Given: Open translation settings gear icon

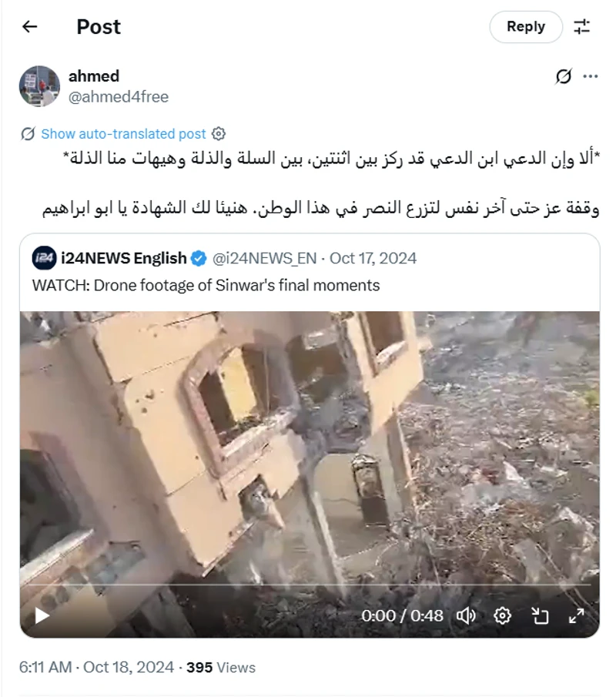Looking at the screenshot, I should click(218, 134).
